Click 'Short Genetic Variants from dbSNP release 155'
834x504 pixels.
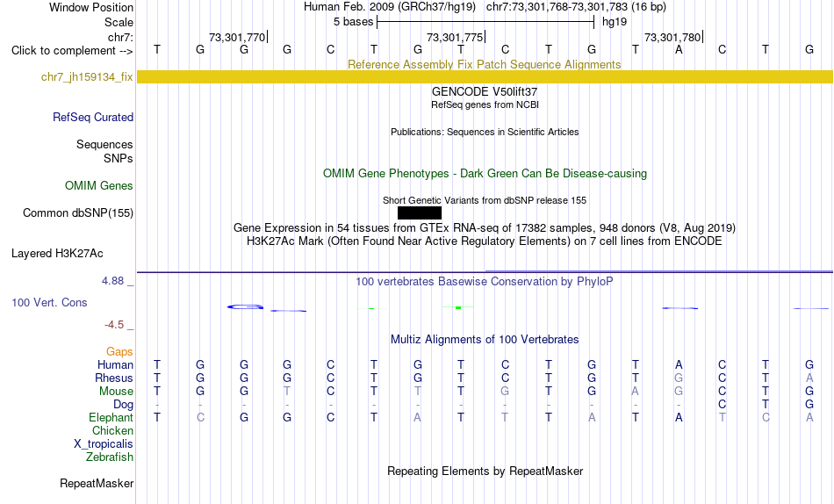click(485, 200)
